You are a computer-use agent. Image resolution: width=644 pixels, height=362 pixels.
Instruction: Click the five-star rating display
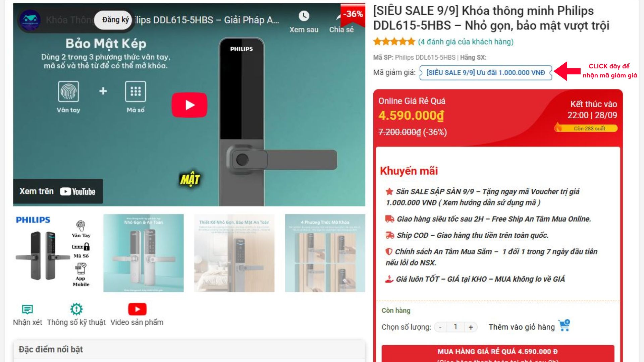click(x=394, y=42)
